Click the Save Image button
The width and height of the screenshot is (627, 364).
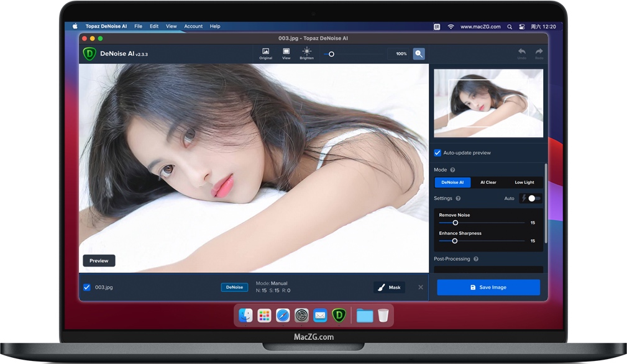point(488,287)
